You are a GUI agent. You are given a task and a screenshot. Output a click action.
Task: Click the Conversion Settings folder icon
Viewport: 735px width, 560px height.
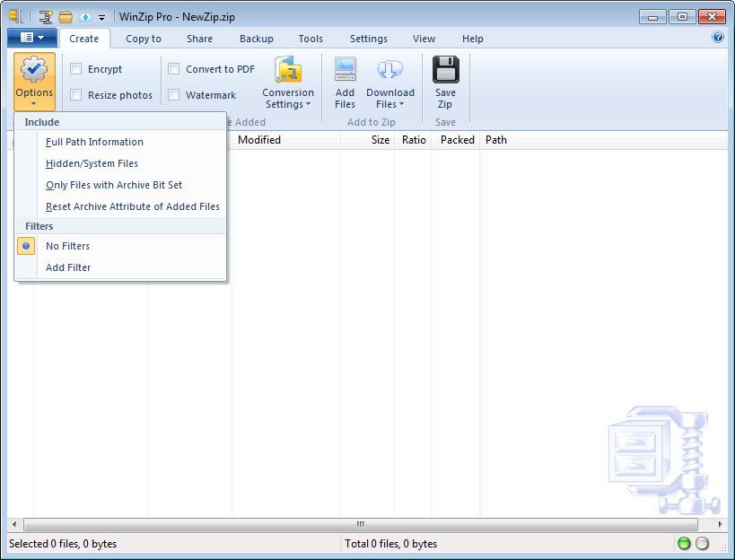point(288,69)
